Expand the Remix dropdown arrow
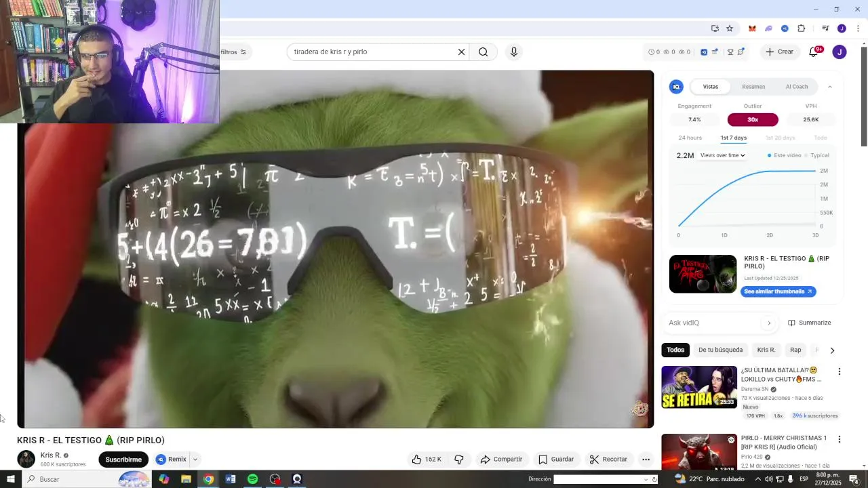 (x=195, y=459)
